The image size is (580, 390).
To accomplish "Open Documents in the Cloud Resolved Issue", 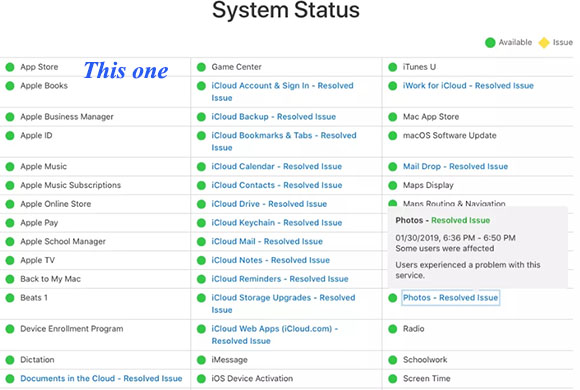I will click(101, 379).
